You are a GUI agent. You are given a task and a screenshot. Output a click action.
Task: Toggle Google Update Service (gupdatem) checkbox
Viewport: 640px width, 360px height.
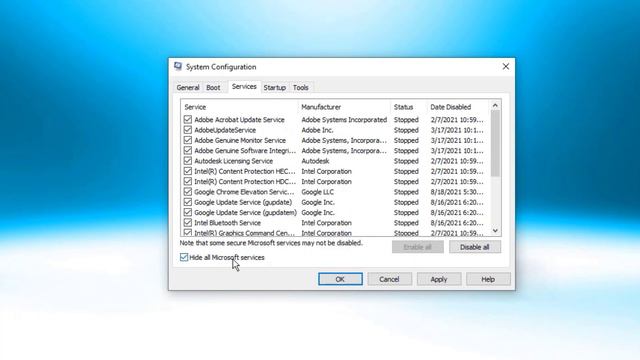coord(188,212)
